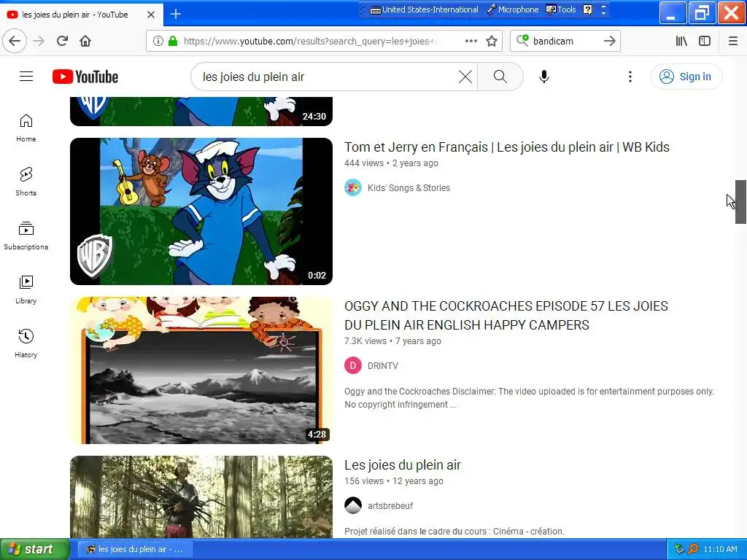Screen dimensions: 747x560
Task: Open a new browser tab
Action: (x=175, y=14)
